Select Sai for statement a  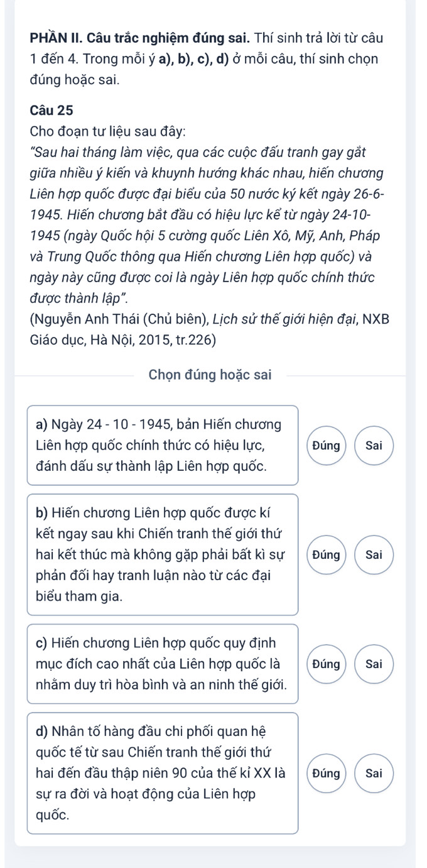tap(374, 445)
